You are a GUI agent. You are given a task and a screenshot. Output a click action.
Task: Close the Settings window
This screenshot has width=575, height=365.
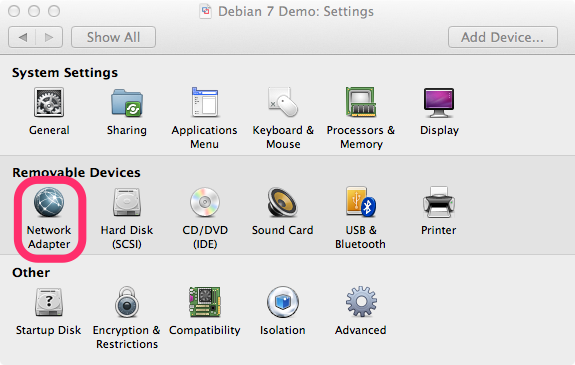14,11
